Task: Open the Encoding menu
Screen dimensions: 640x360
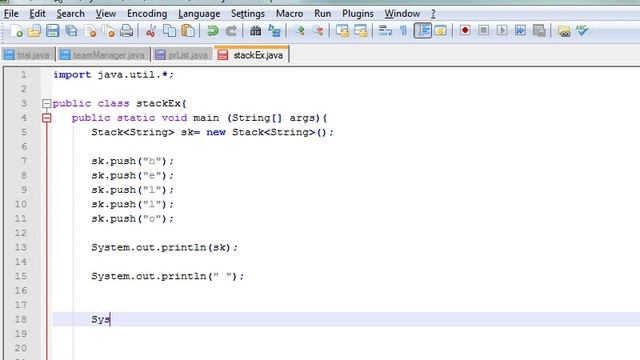Action: [x=147, y=14]
